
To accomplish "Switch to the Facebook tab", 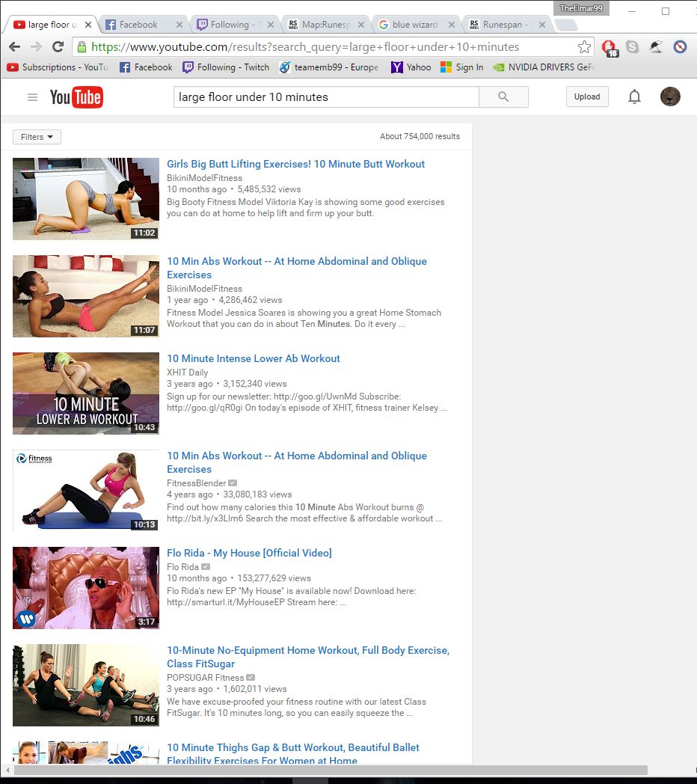I will coord(138,25).
